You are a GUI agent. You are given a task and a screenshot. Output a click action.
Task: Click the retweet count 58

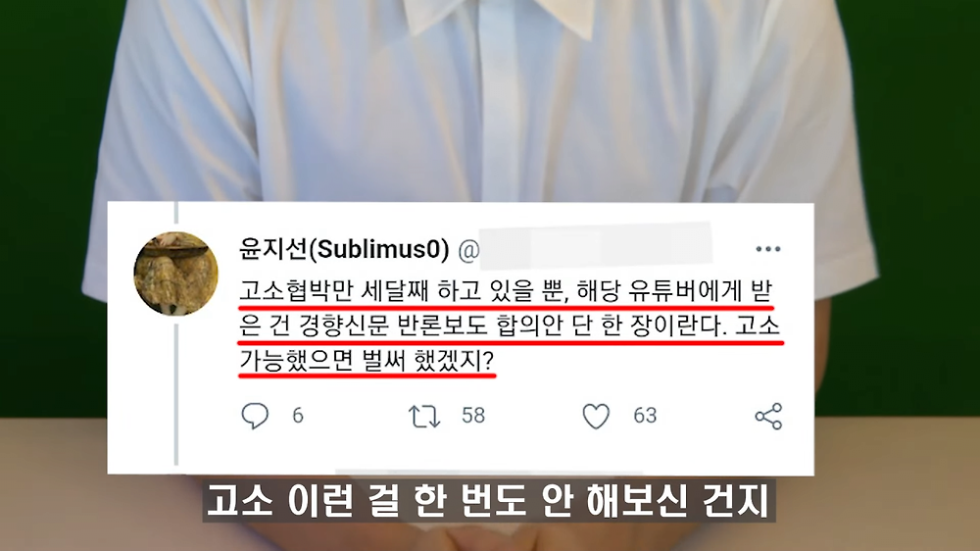click(473, 416)
